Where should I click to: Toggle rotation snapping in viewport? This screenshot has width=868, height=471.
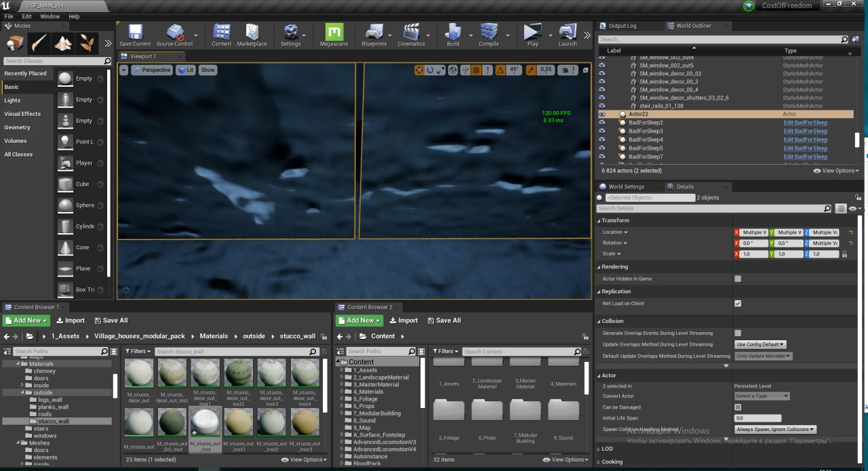(500, 70)
